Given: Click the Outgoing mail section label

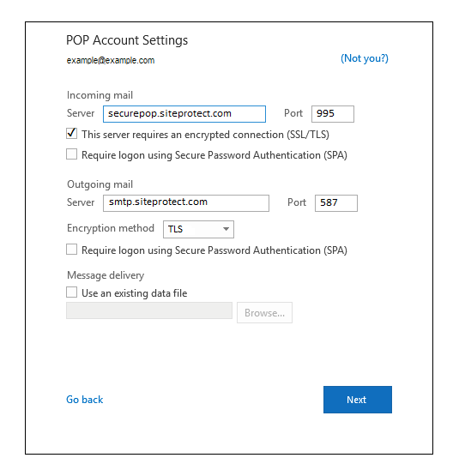Looking at the screenshot, I should (x=100, y=184).
